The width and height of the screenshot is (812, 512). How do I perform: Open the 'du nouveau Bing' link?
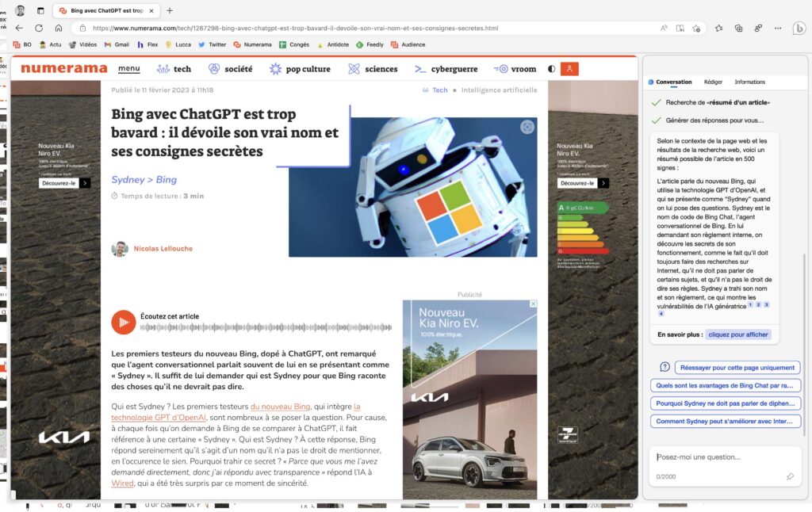click(280, 407)
